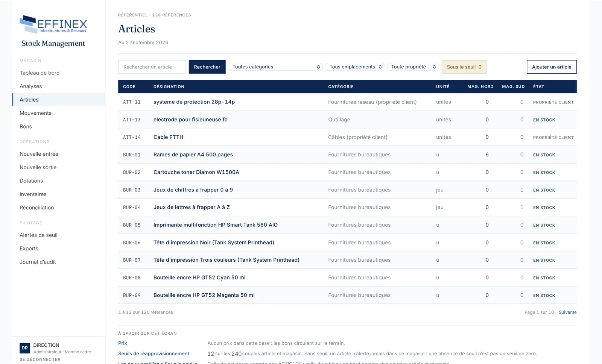Open article Rames de papier A4 500 pages
The height and width of the screenshot is (364, 602).
(x=193, y=155)
